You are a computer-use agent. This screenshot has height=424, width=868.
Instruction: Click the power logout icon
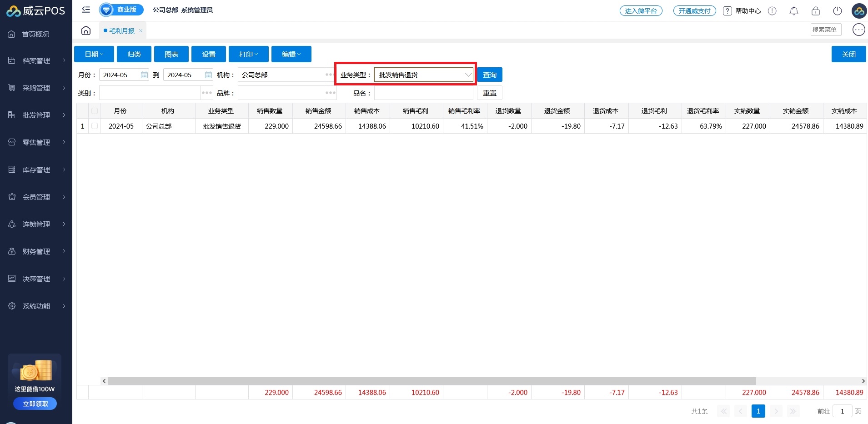837,11
